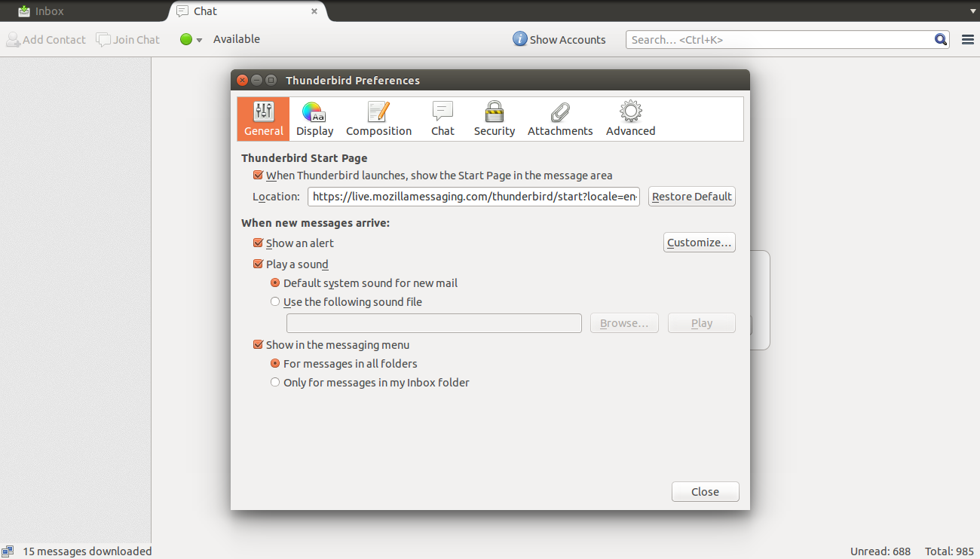Select Only for messages in my Inbox folder

click(275, 383)
